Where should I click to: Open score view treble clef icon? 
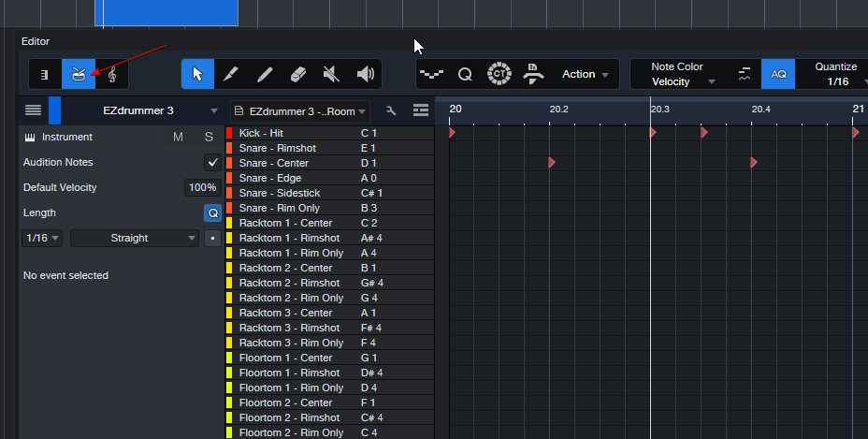coord(112,74)
